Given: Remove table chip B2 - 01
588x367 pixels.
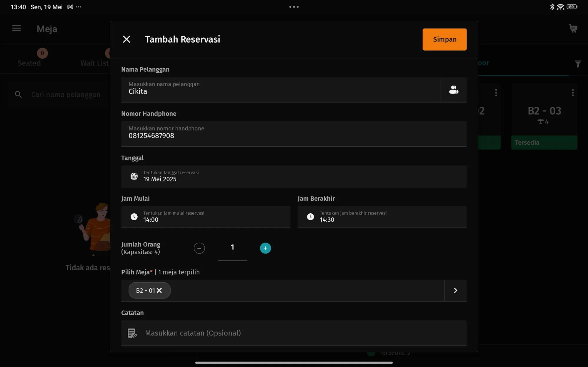Looking at the screenshot, I should [159, 290].
